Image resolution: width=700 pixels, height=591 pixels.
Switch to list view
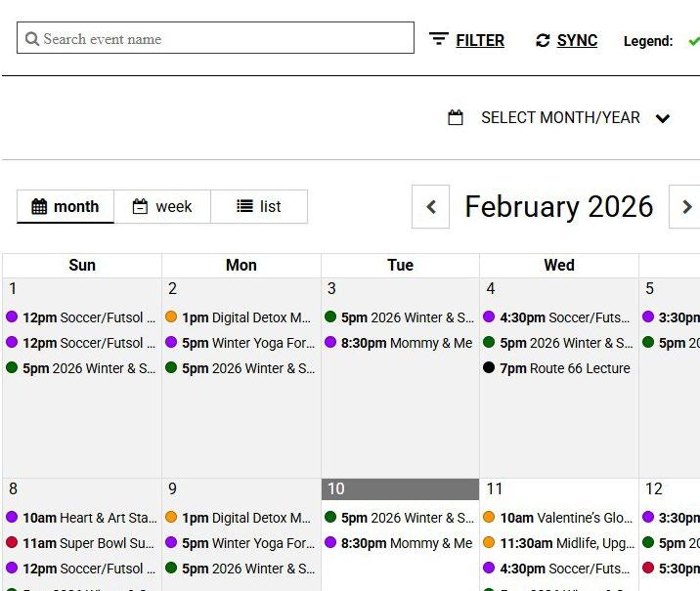[x=259, y=206]
